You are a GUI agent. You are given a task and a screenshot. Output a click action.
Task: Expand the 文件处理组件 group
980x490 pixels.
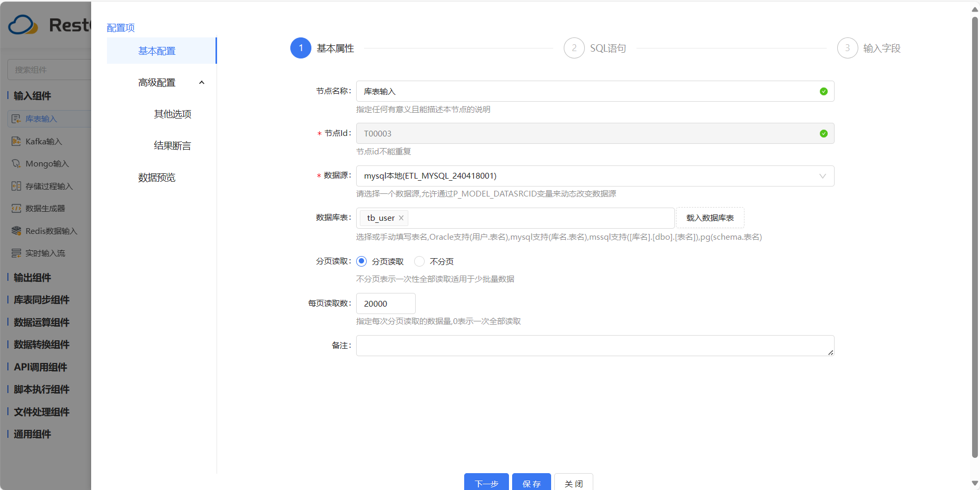[x=41, y=412]
